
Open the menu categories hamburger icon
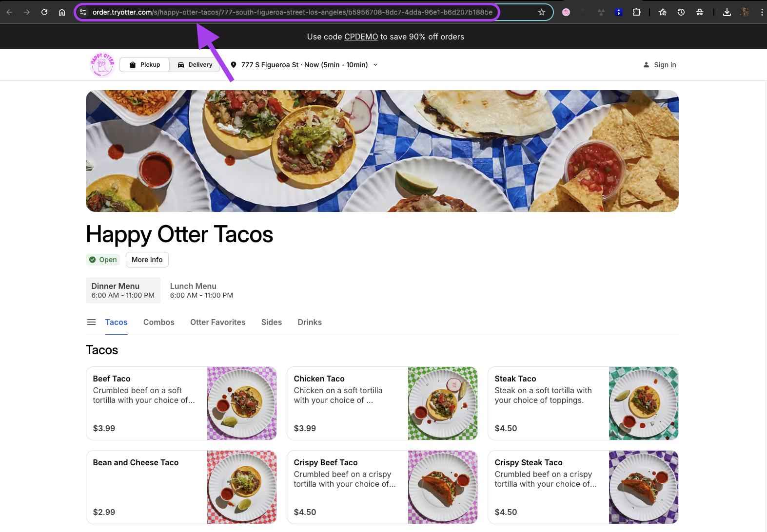tap(91, 322)
